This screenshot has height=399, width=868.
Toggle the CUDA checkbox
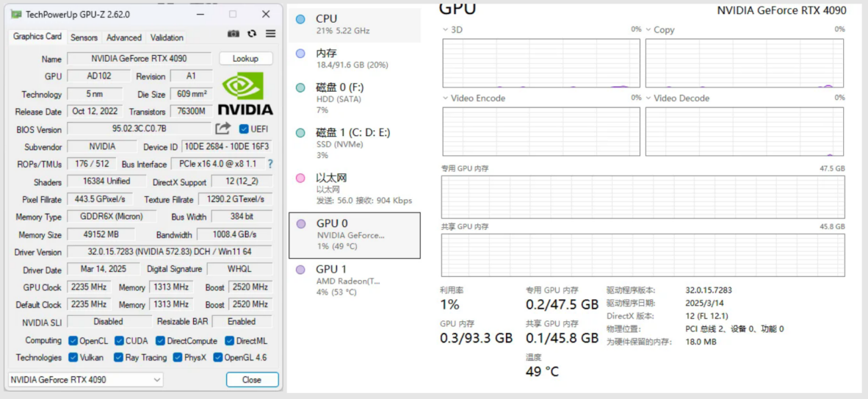(120, 341)
